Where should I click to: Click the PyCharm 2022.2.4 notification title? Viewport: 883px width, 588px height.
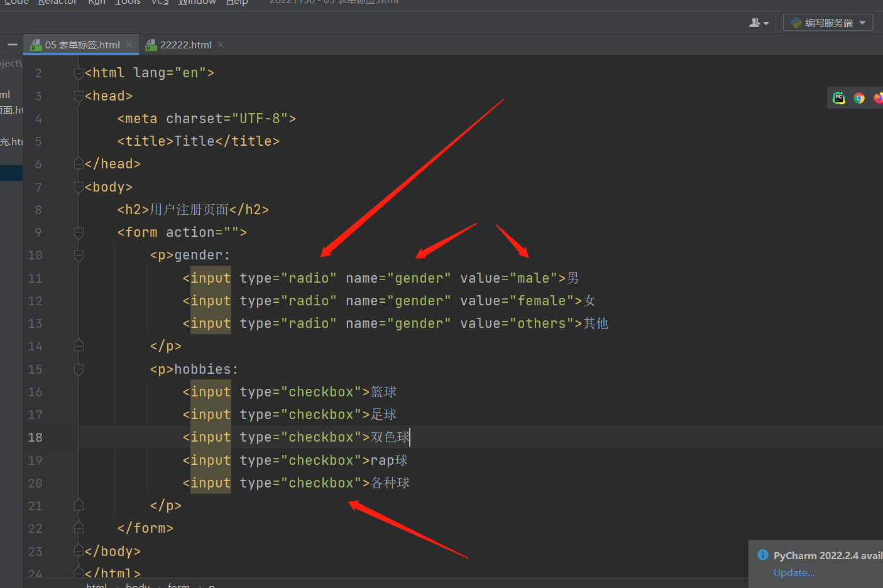tap(828, 555)
